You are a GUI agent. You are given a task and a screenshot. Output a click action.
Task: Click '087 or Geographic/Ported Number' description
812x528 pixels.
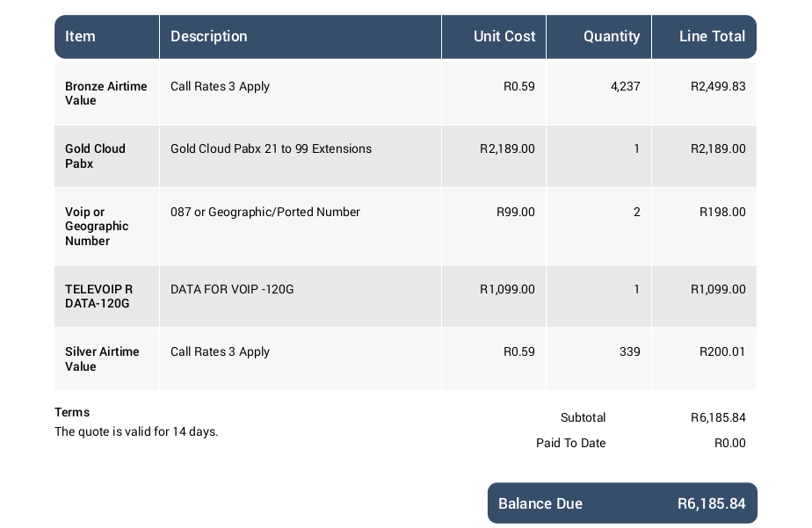click(265, 213)
